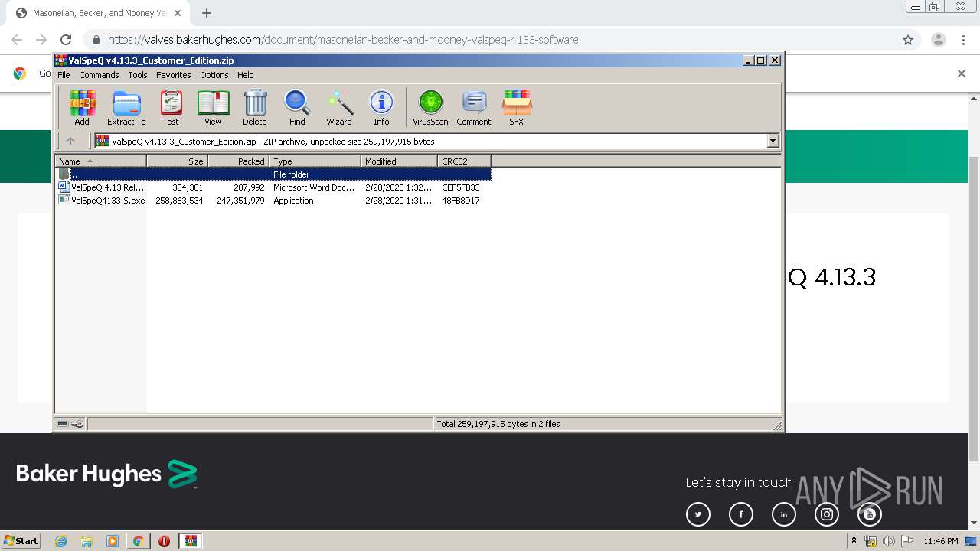Open Internet Explorer from the taskbar
980x551 pixels.
[60, 541]
